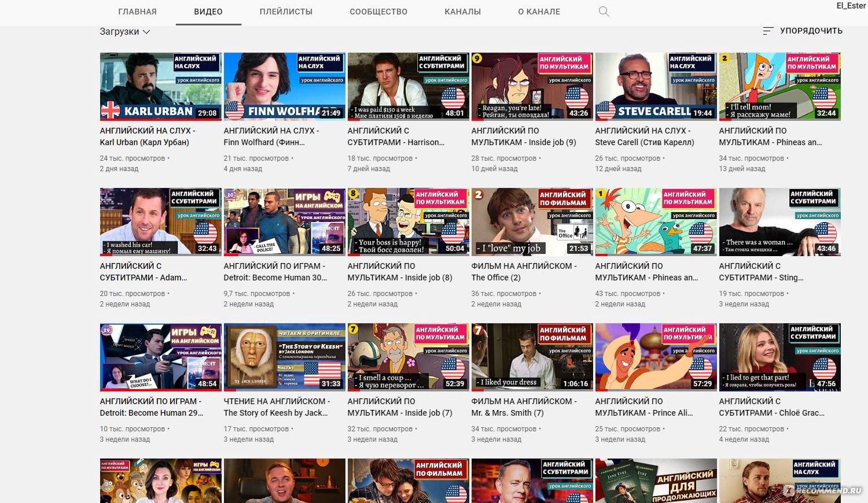Open the 47:37 Phineas cartoon thumbnail
Viewport: 868px width, 503px height.
point(656,222)
